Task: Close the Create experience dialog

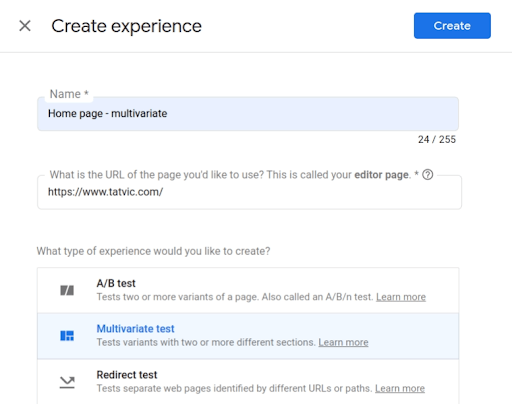Action: (x=25, y=26)
